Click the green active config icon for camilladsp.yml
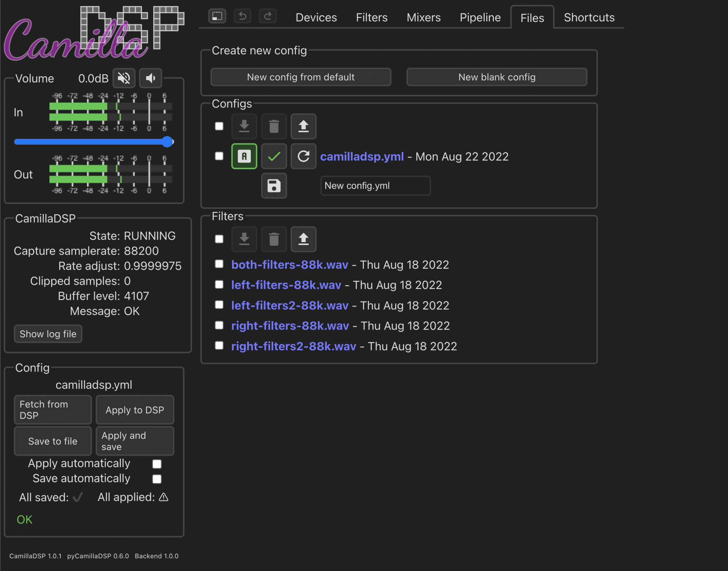Viewport: 728px width, 571px height. click(244, 156)
